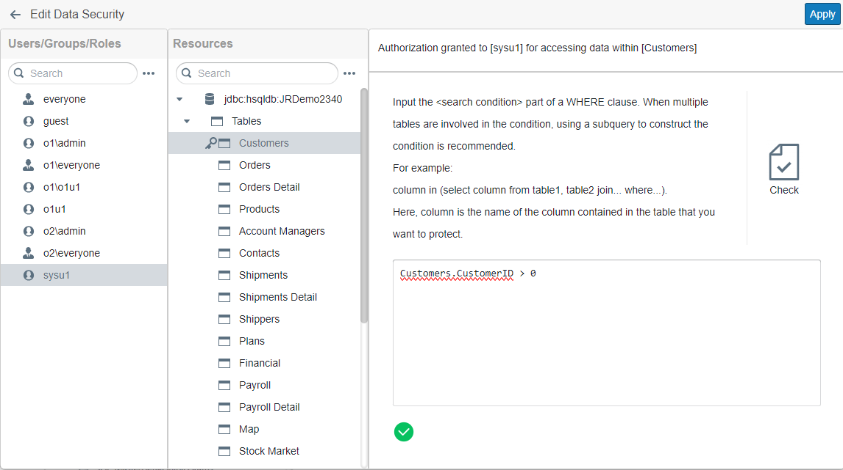Select the Products table
This screenshot has width=843, height=470.
(x=259, y=209)
